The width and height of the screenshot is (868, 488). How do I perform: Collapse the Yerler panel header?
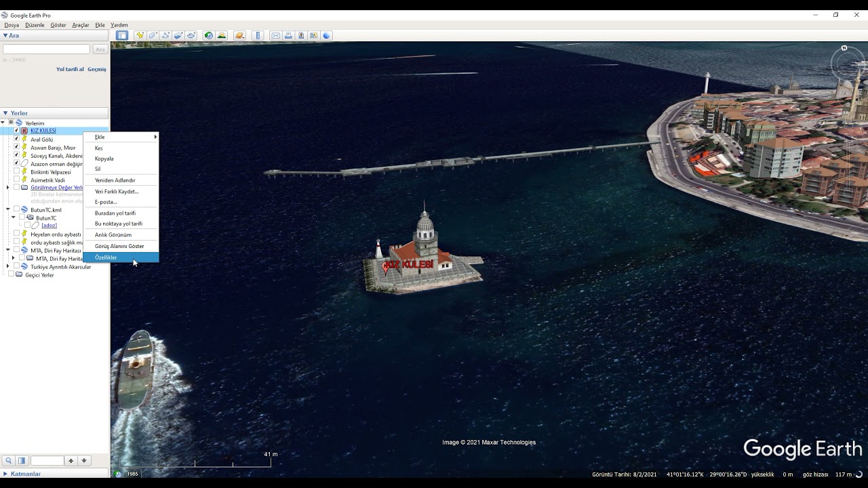pos(5,113)
